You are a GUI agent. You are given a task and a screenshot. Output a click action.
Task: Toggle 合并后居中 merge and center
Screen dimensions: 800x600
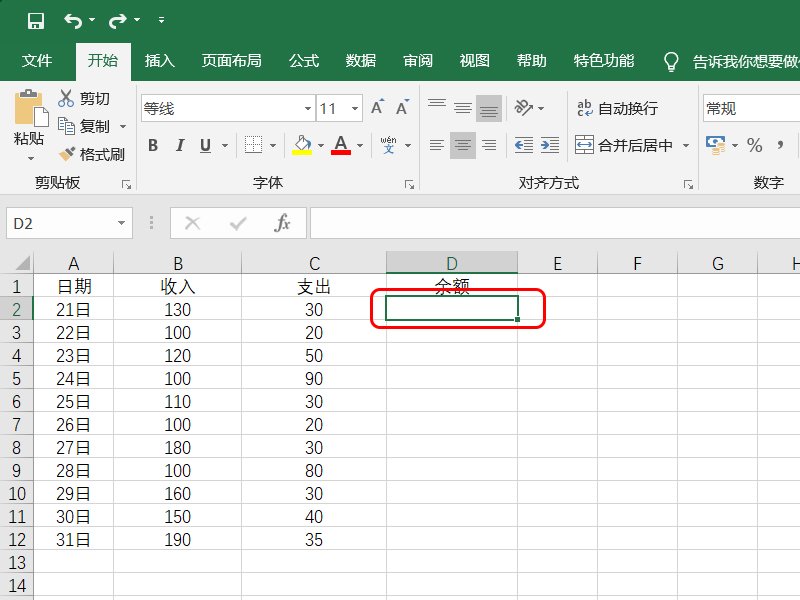point(623,144)
